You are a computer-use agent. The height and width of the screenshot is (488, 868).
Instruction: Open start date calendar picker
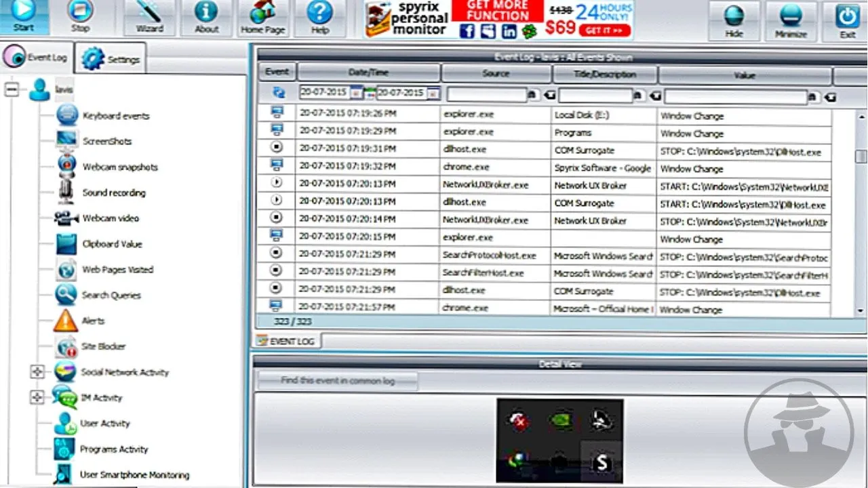[x=355, y=94]
